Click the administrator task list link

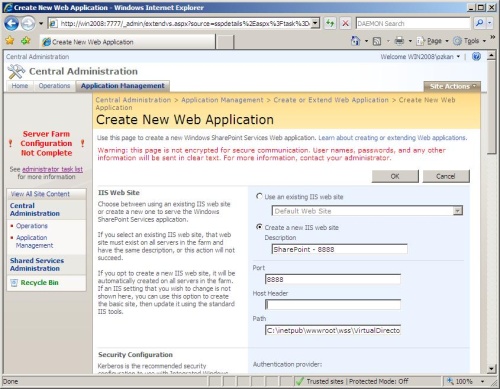[x=52, y=169]
